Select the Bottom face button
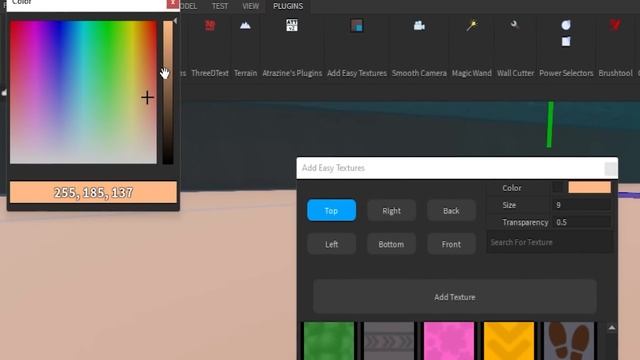Viewport: 640px width, 360px height. pos(391,244)
